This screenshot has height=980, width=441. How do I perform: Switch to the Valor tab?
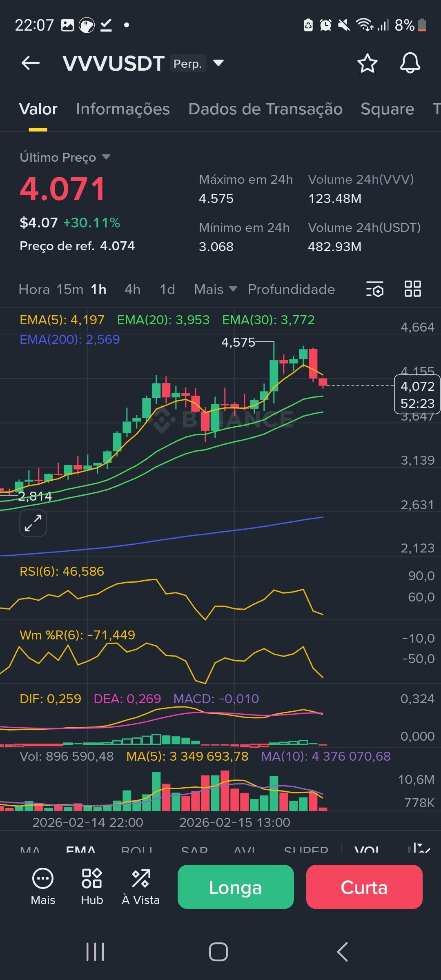coord(38,109)
